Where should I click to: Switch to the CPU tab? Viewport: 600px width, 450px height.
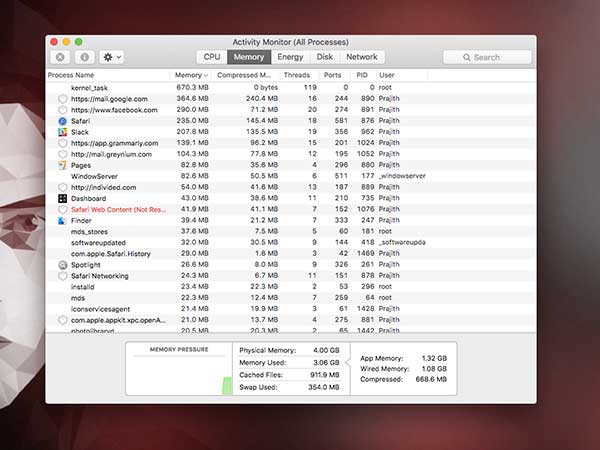tap(212, 57)
